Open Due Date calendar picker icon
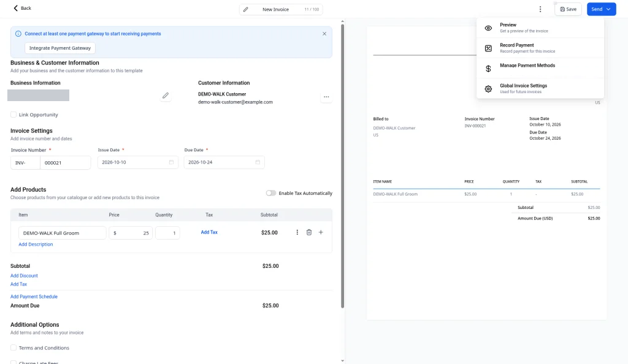This screenshot has height=364, width=628. pyautogui.click(x=258, y=162)
